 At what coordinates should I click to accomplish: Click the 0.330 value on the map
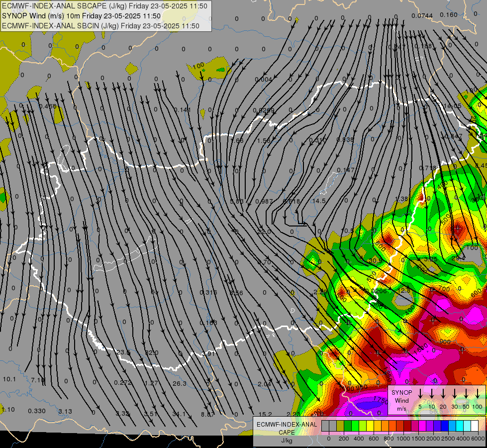coord(37,411)
